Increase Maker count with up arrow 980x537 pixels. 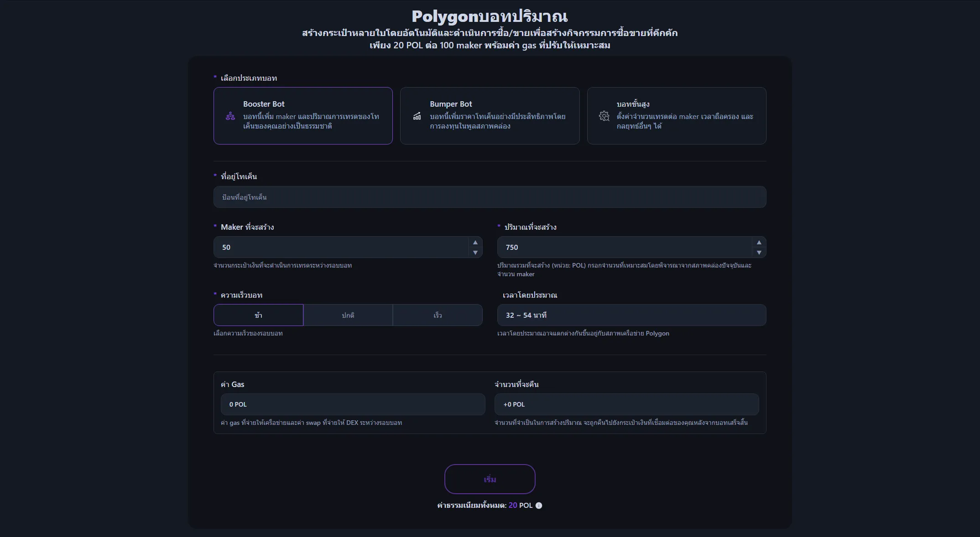tap(475, 243)
